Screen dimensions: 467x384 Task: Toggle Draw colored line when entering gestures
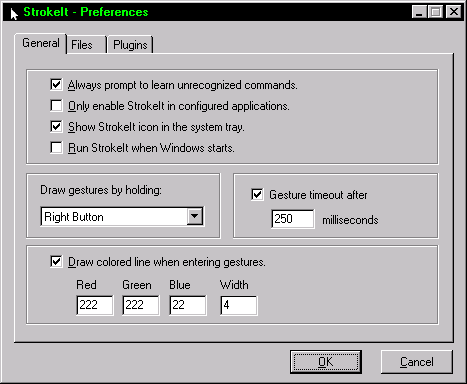tap(56, 262)
